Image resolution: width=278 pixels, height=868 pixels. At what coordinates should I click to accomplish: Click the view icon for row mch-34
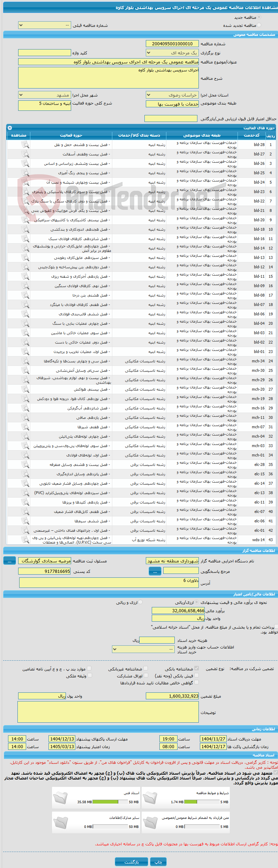(x=25, y=361)
